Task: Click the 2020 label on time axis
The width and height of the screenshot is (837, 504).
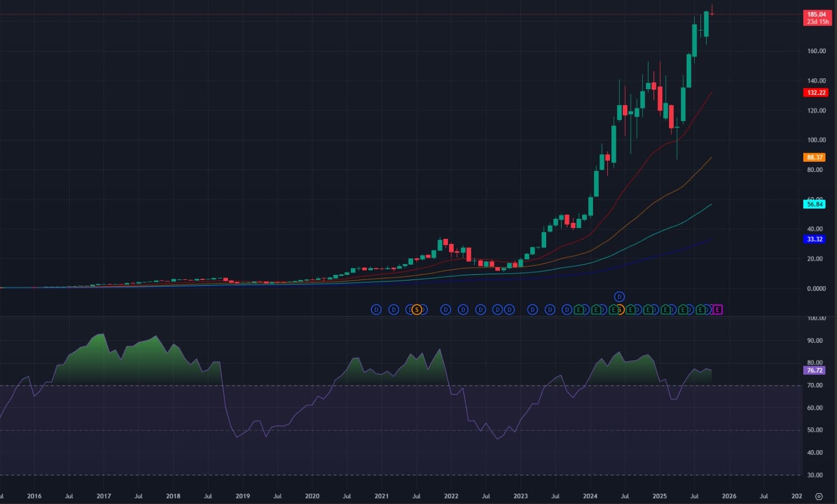Action: (x=312, y=496)
